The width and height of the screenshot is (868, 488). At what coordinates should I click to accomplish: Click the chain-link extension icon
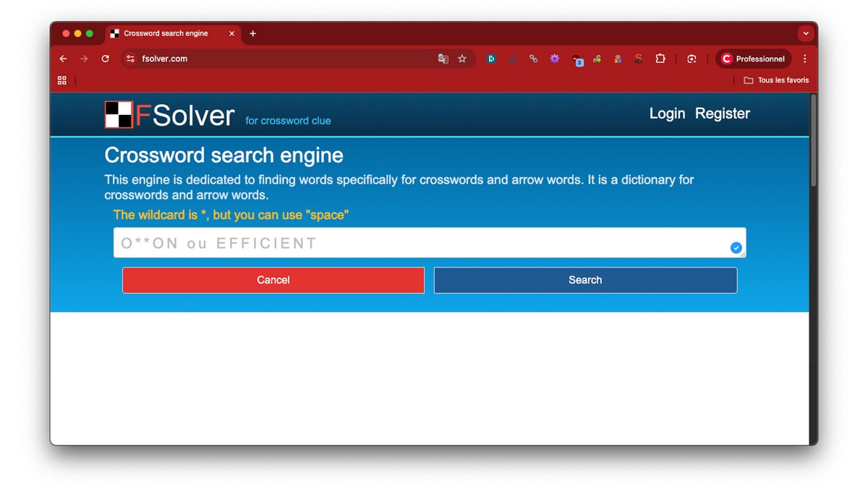click(x=533, y=59)
